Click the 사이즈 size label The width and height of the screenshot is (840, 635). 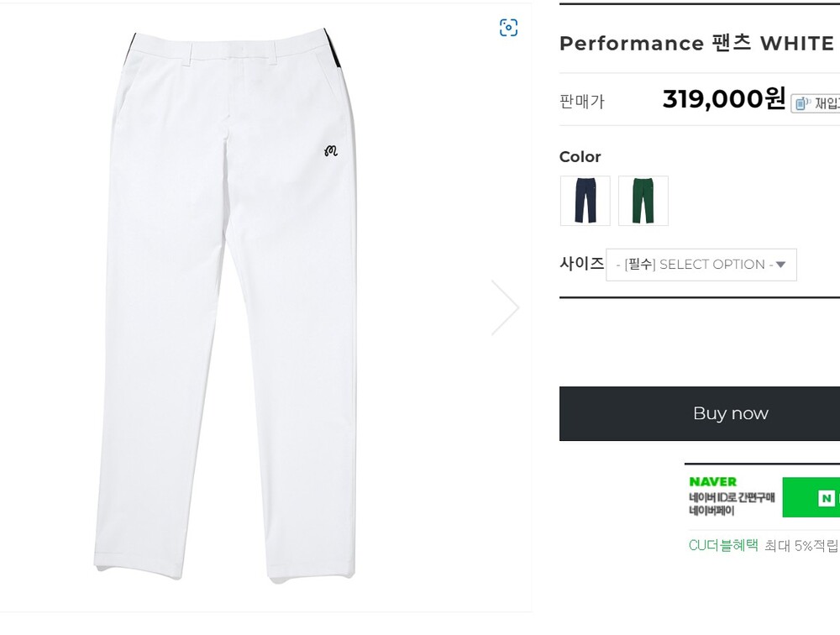581,264
